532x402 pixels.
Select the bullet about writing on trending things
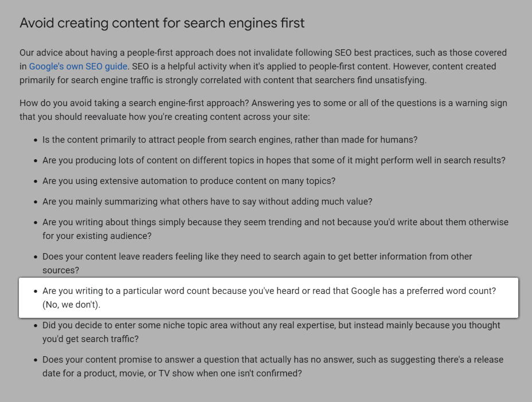coord(275,222)
